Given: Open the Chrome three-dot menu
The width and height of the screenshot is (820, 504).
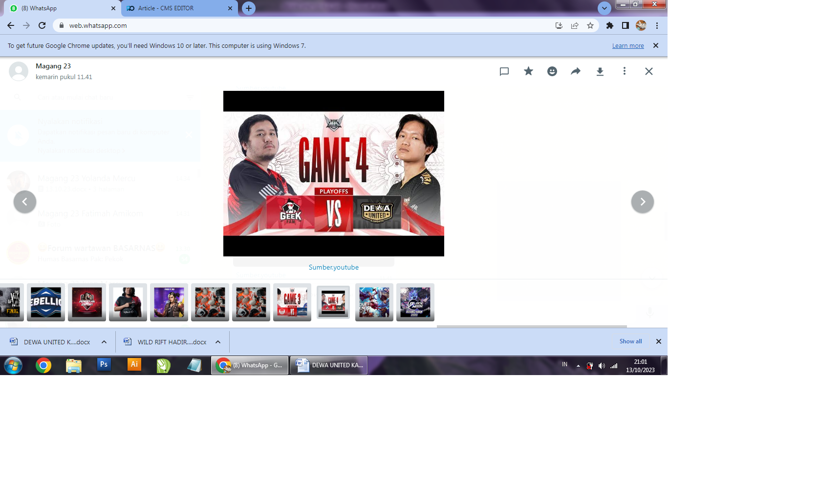Looking at the screenshot, I should pyautogui.click(x=657, y=25).
